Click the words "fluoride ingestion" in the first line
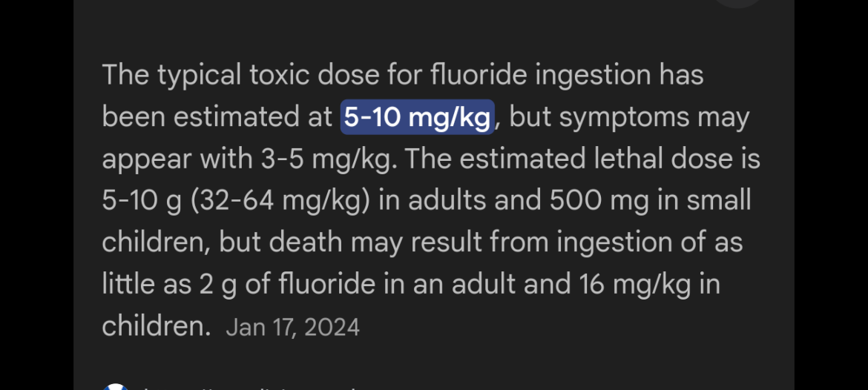 pos(540,75)
